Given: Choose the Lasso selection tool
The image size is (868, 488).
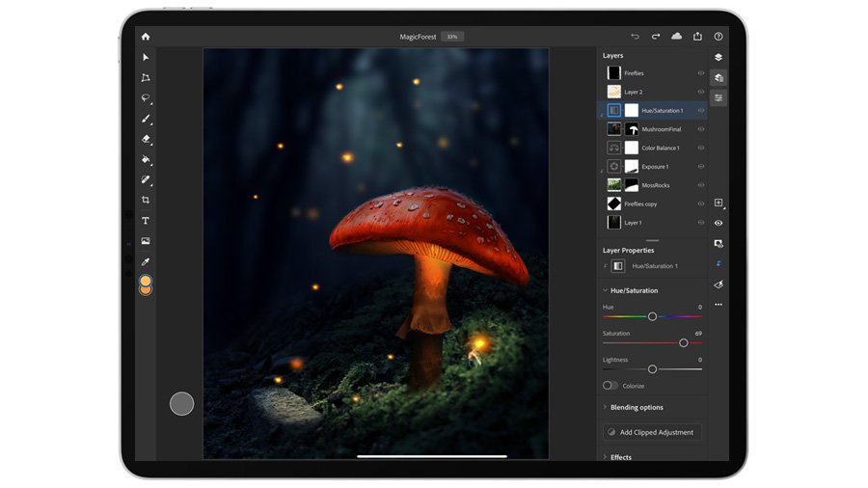Looking at the screenshot, I should [x=146, y=98].
